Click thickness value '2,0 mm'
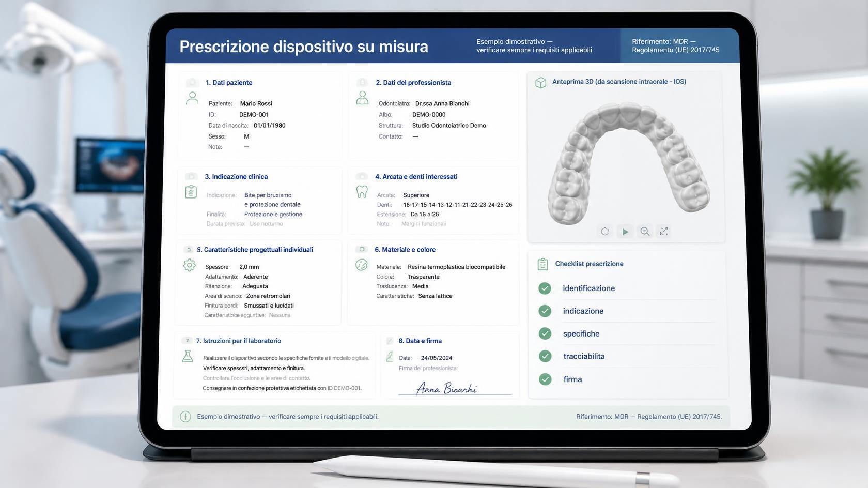868x488 pixels. (249, 267)
